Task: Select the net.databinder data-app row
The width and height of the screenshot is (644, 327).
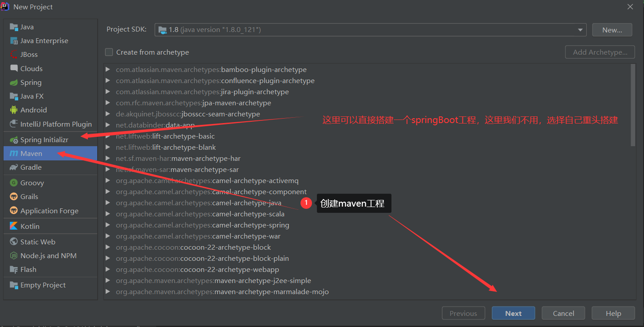Action: coord(367,125)
